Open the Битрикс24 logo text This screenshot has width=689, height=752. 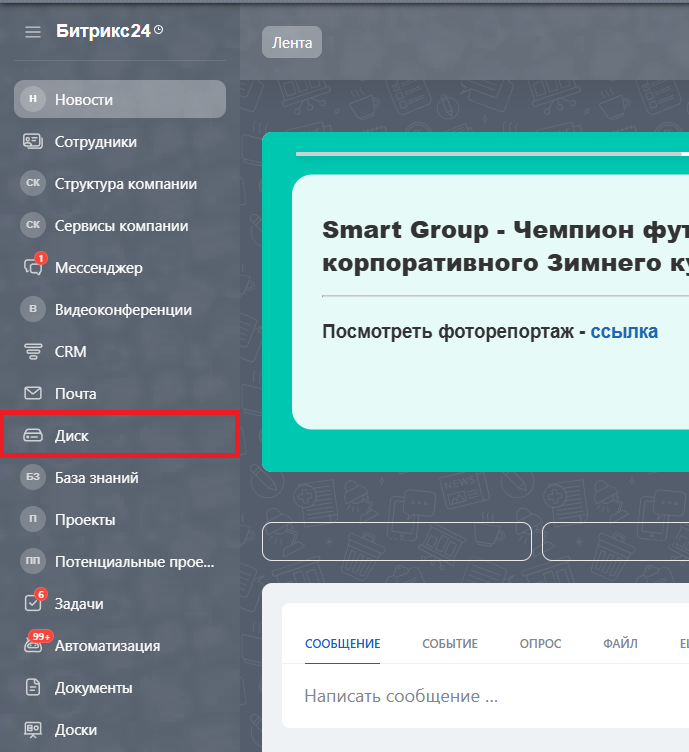pos(103,31)
